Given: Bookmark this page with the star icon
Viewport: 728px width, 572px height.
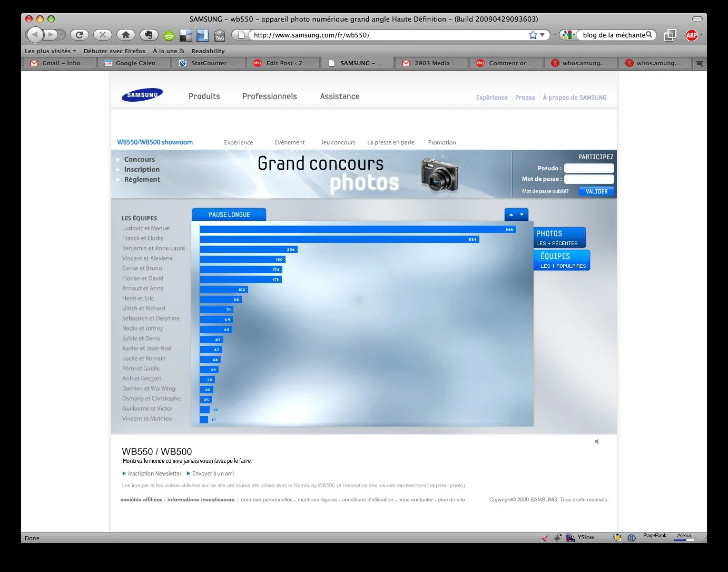Looking at the screenshot, I should click(x=533, y=35).
